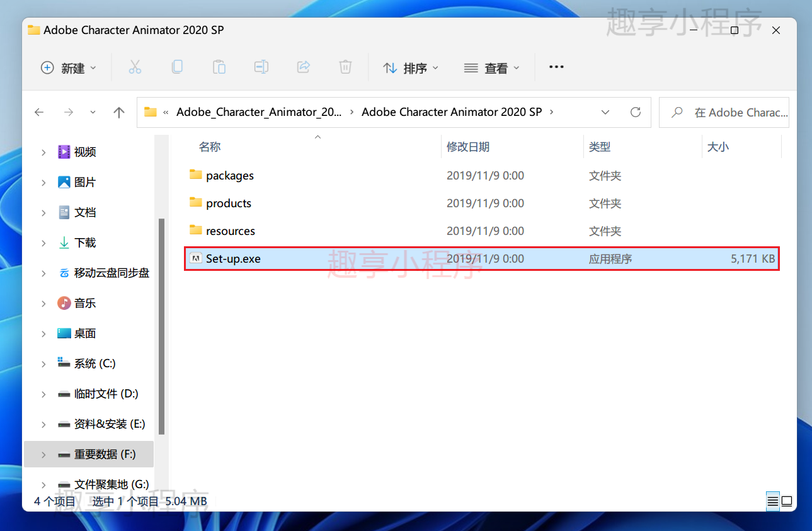Click the 音乐 music icon in sidebar
This screenshot has height=531, width=812.
pos(64,303)
